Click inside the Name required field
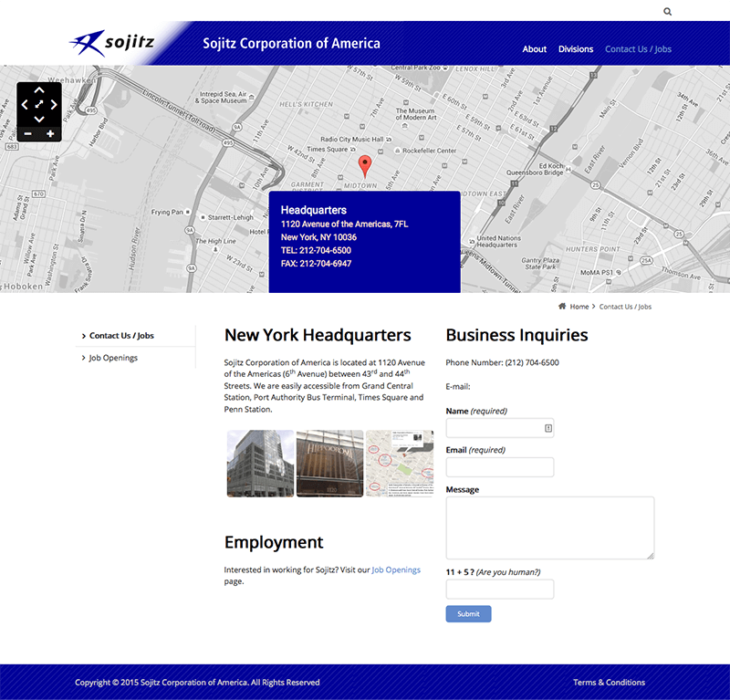 pos(499,427)
